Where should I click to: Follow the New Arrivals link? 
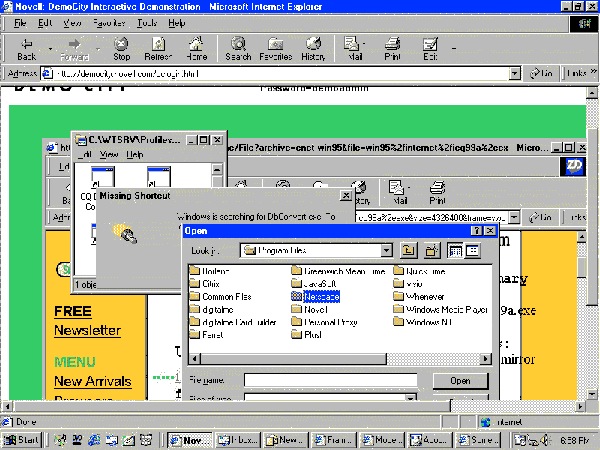[92, 381]
